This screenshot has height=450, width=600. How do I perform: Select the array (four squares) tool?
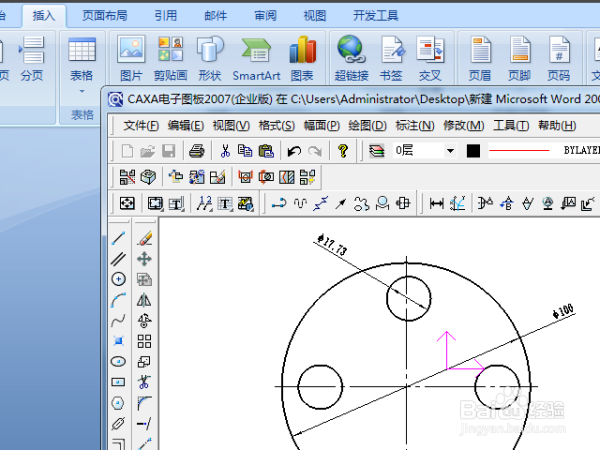coord(144,341)
